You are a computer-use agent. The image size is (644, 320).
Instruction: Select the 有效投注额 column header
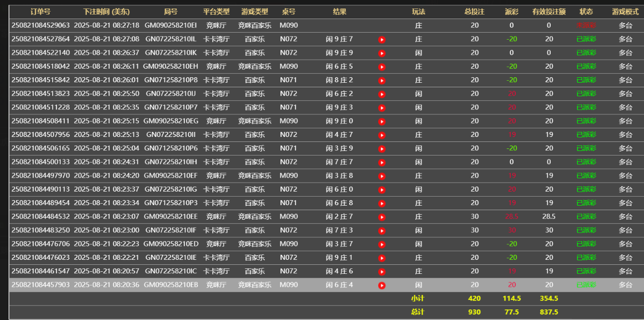point(549,12)
